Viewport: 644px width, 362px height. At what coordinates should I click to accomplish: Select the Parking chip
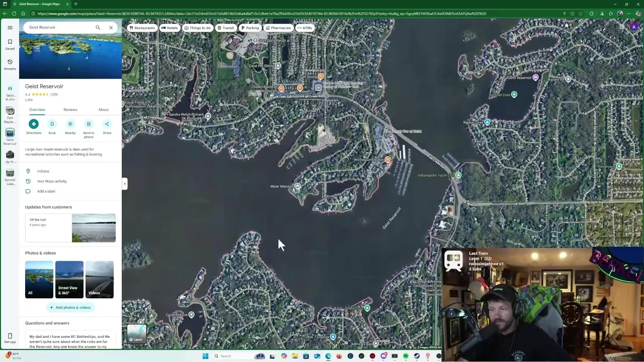250,28
